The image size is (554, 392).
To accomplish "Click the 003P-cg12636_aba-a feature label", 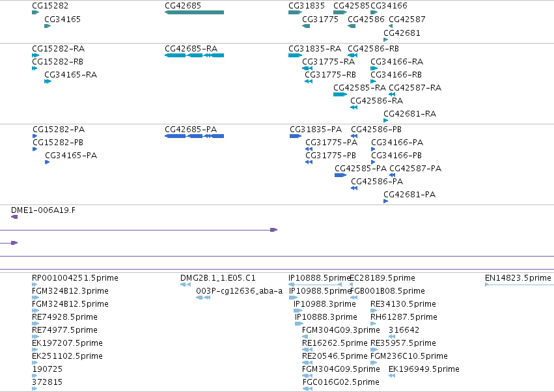I will pos(239,291).
